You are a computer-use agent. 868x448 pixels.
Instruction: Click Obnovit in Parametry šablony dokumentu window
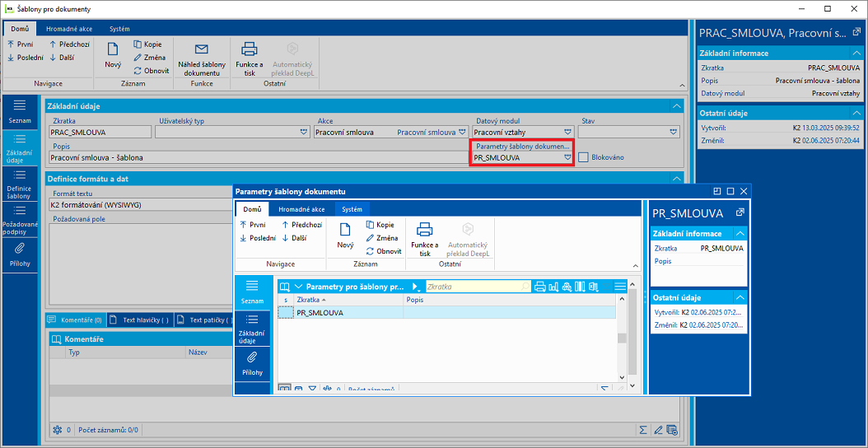[384, 251]
